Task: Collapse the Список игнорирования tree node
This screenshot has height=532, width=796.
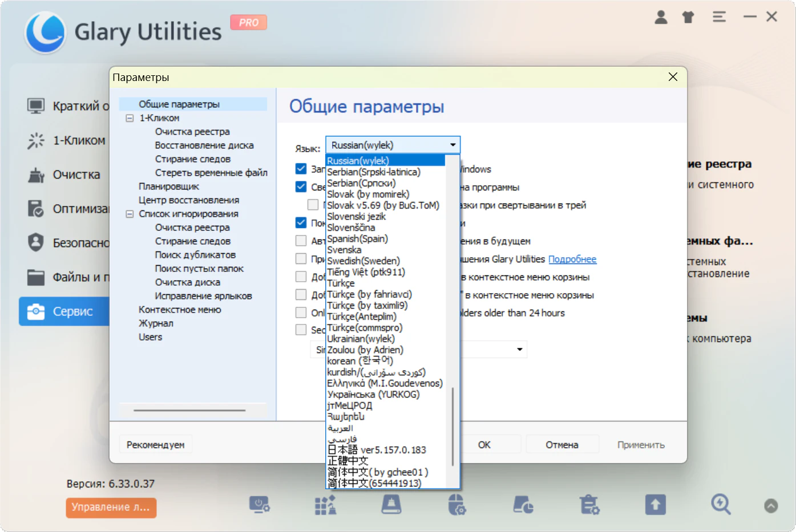Action: point(130,214)
